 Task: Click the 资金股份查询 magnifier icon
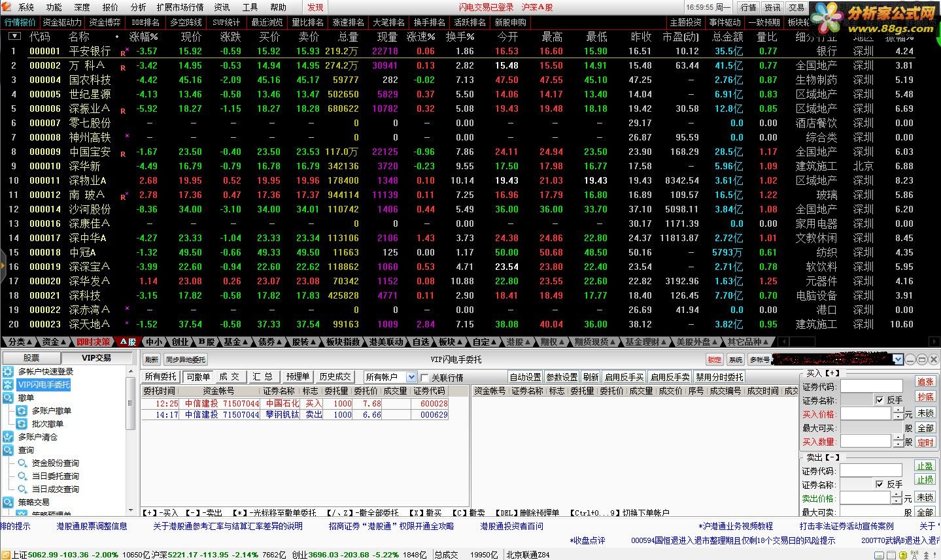(x=22, y=463)
